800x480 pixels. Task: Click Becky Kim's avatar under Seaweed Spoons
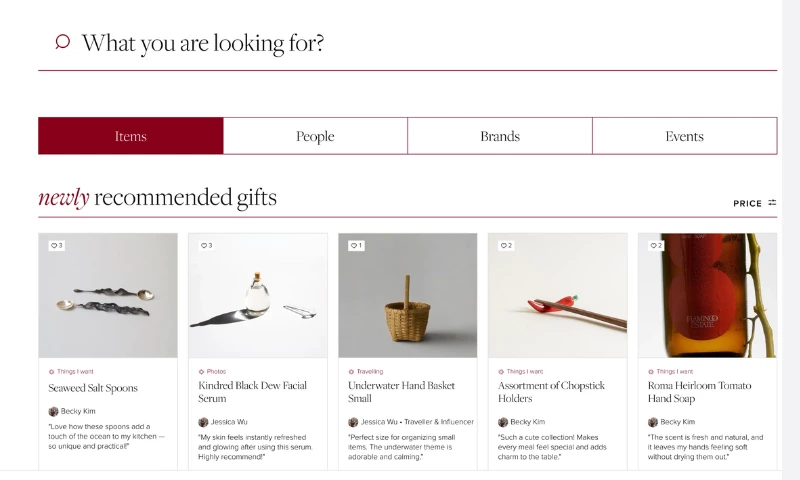(54, 411)
